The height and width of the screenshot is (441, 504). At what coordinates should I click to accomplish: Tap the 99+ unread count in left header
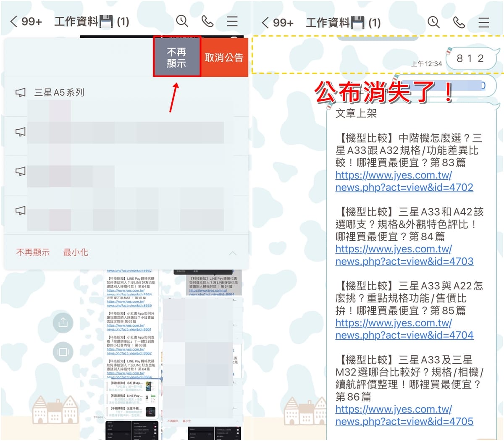click(x=32, y=21)
